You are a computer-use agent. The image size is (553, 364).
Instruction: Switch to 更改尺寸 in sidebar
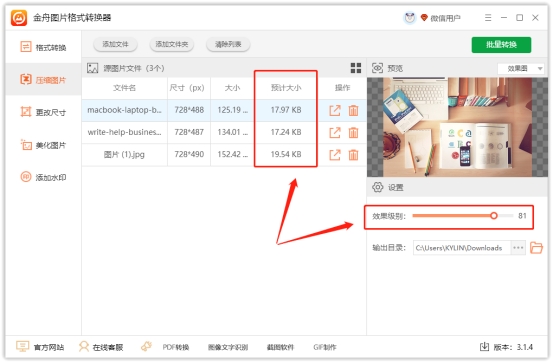point(43,112)
